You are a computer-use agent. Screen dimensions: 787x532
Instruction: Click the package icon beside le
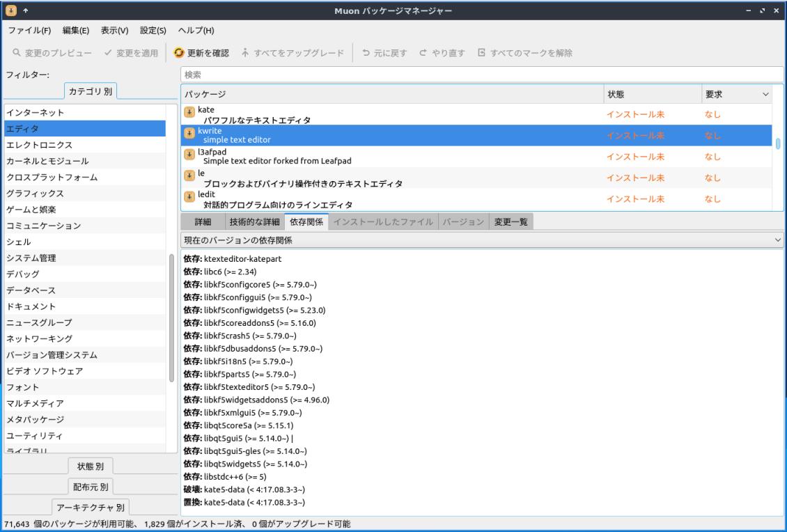tap(189, 175)
